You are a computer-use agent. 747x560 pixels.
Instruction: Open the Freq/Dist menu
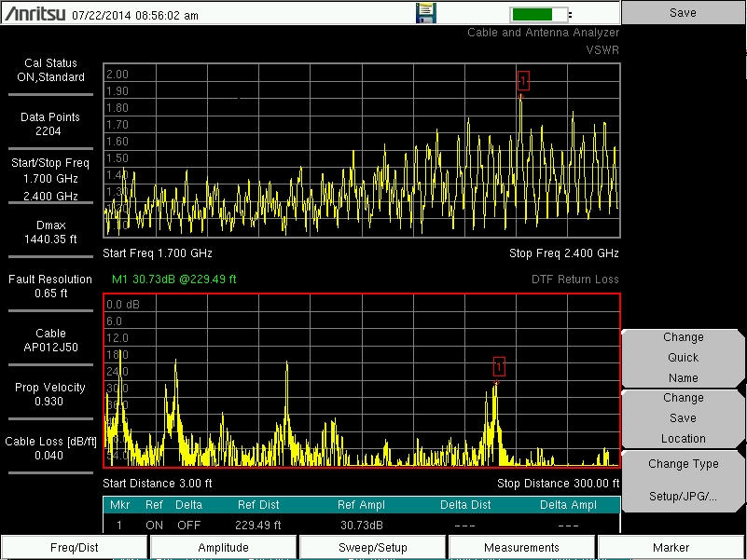(75, 548)
